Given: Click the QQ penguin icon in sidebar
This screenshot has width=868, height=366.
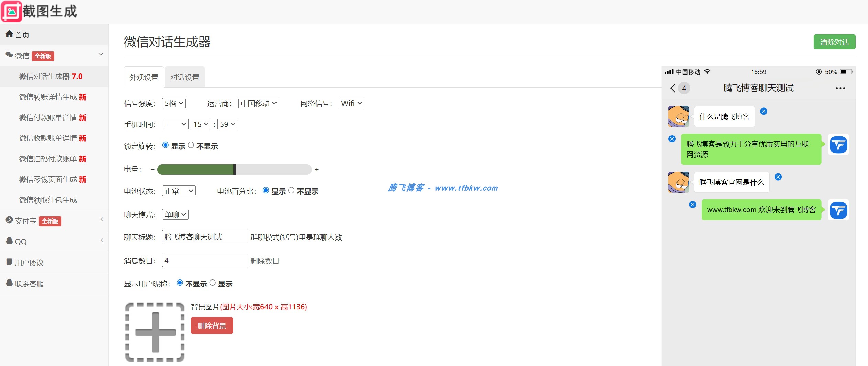Looking at the screenshot, I should coord(9,241).
